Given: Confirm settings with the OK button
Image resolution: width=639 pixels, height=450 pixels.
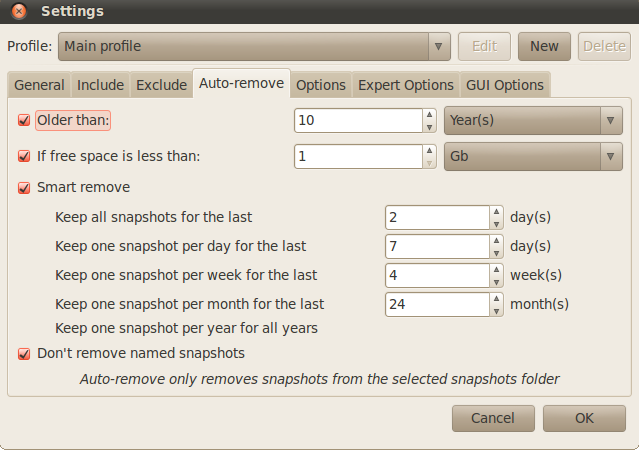Looking at the screenshot, I should [x=584, y=417].
